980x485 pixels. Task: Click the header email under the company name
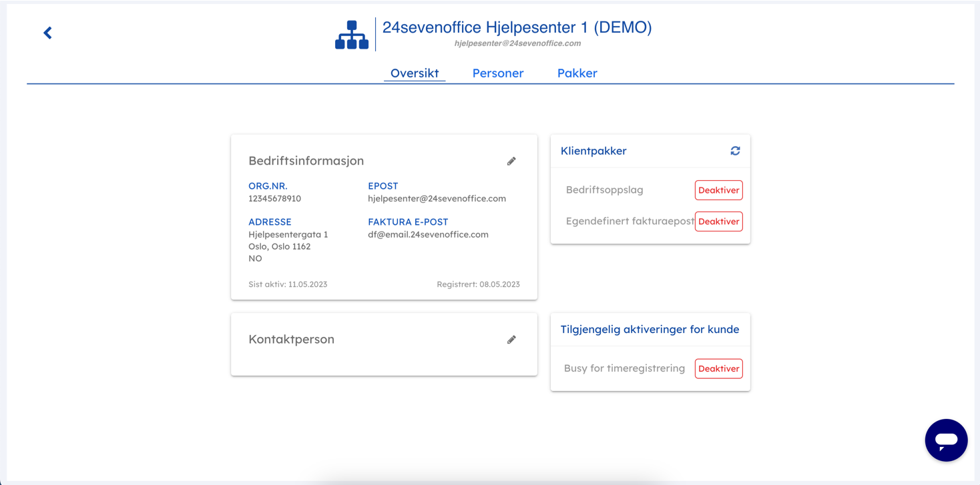tap(517, 43)
